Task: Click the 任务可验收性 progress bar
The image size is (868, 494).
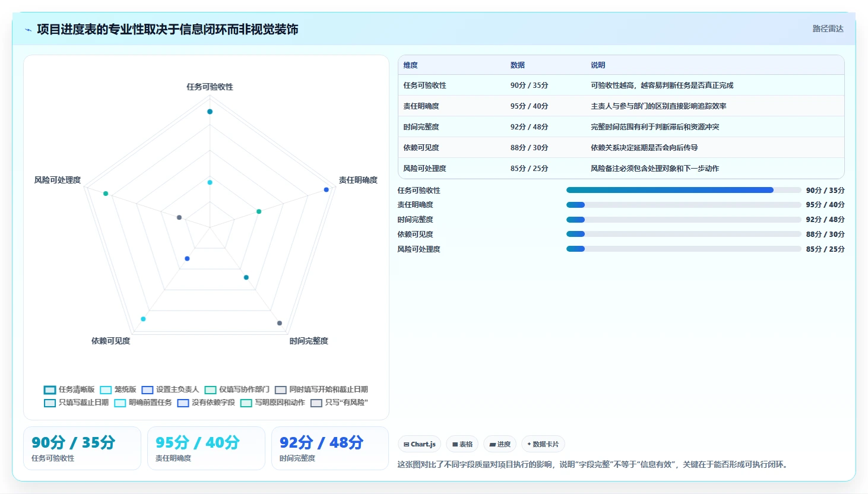Action: pyautogui.click(x=683, y=190)
